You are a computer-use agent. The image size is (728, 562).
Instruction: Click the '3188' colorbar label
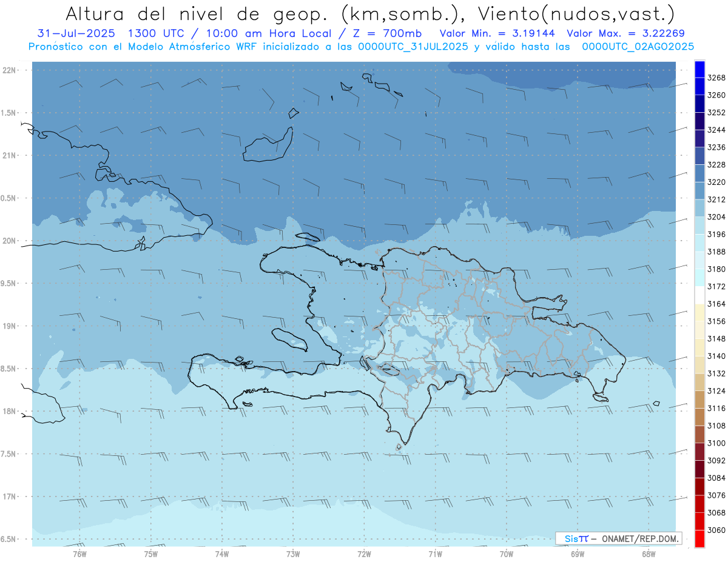click(716, 252)
